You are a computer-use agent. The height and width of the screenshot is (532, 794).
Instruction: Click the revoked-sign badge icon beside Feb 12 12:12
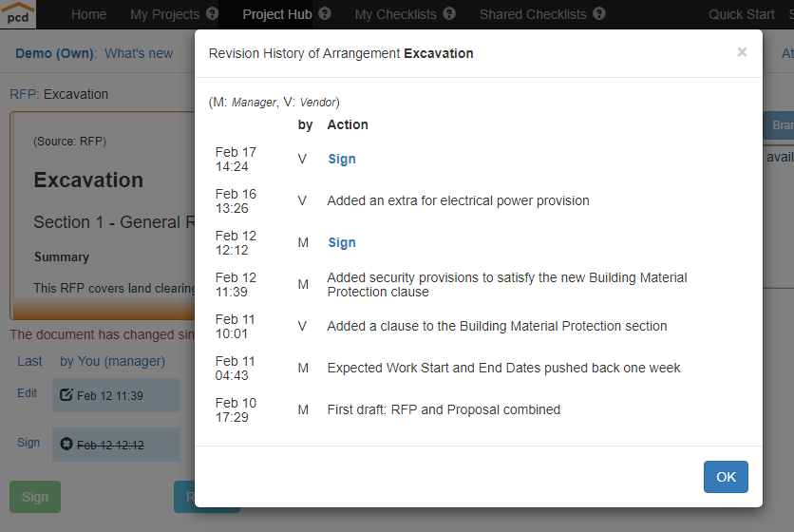click(x=66, y=444)
